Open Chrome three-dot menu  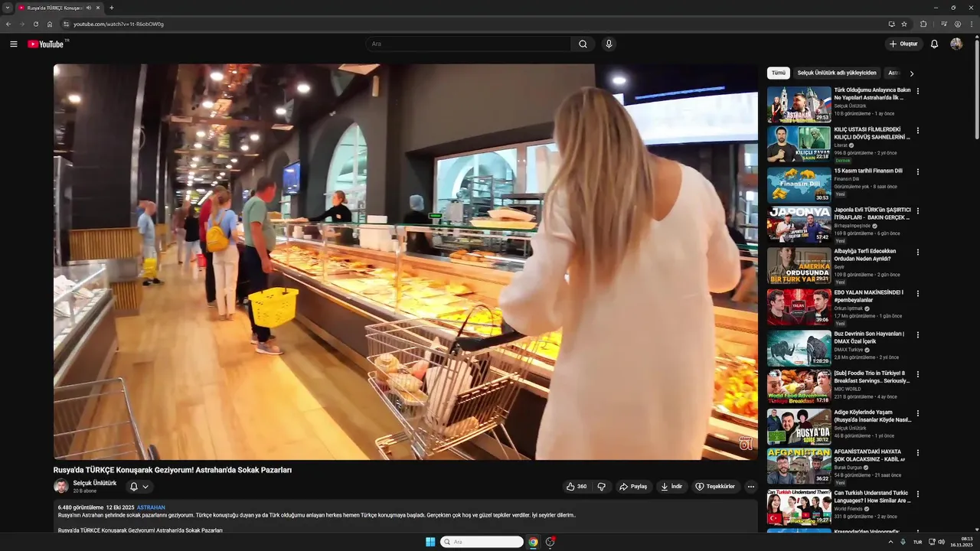[x=972, y=24]
